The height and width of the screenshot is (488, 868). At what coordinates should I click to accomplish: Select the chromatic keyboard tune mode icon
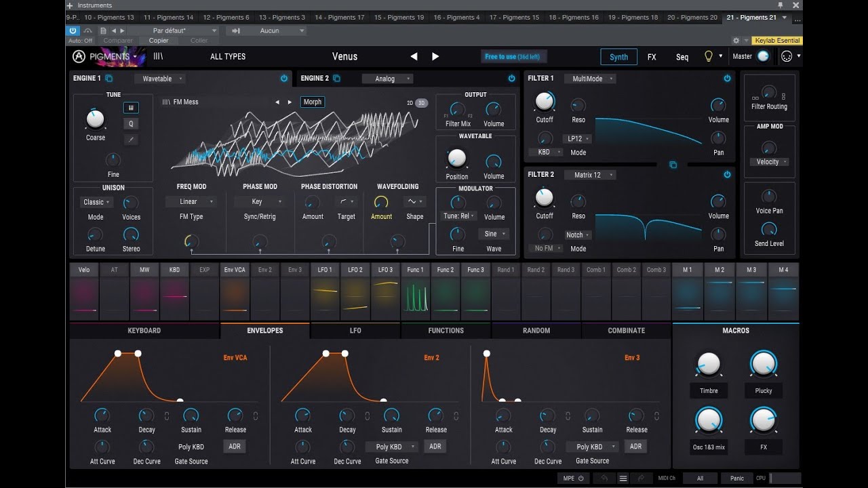click(x=131, y=108)
